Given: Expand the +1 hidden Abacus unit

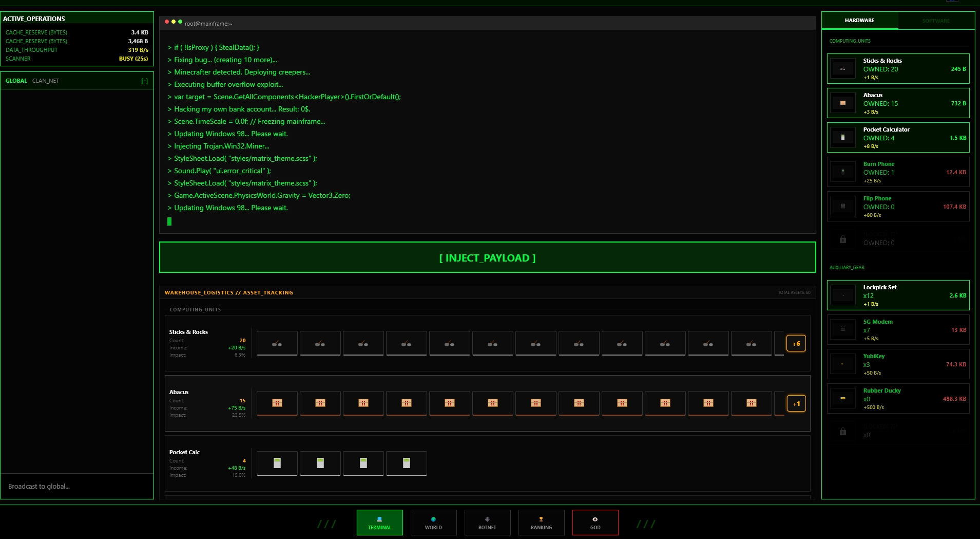Looking at the screenshot, I should pyautogui.click(x=796, y=404).
